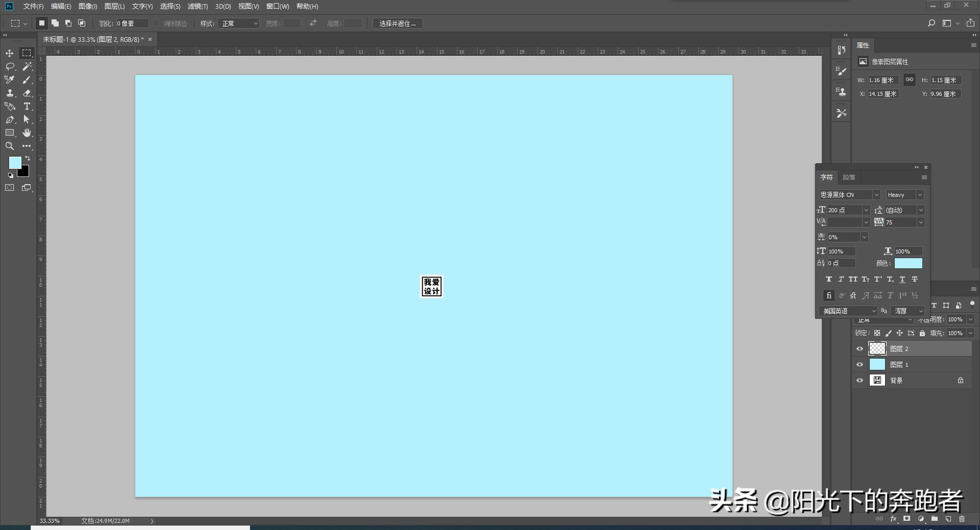980x530 pixels.
Task: Select the Zoom tool
Action: 10,146
